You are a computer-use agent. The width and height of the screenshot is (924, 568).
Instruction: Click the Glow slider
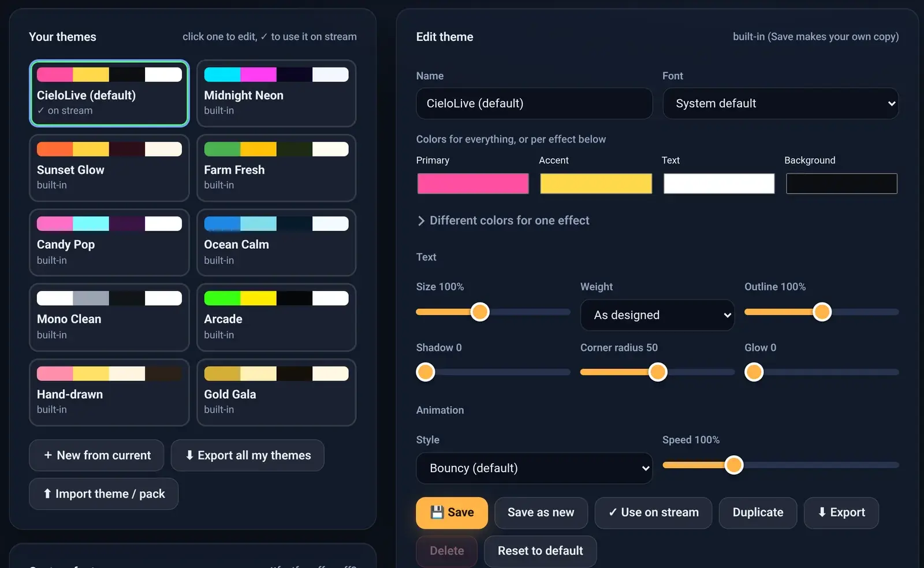tap(822, 372)
